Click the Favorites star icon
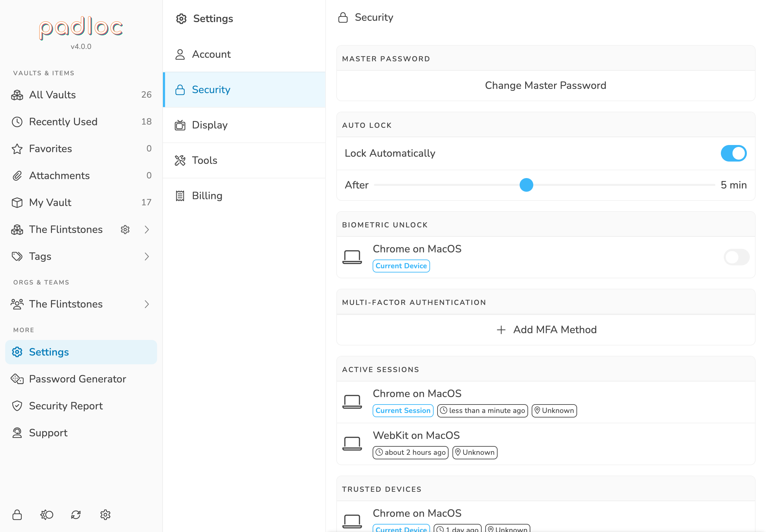 (17, 149)
